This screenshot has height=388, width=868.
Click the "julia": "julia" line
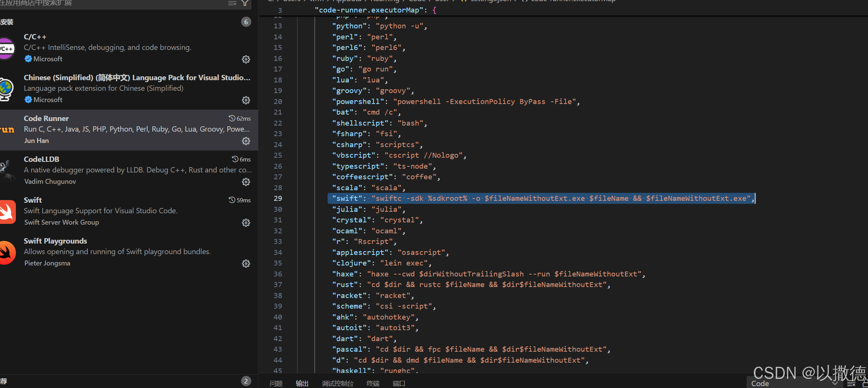pyautogui.click(x=368, y=210)
